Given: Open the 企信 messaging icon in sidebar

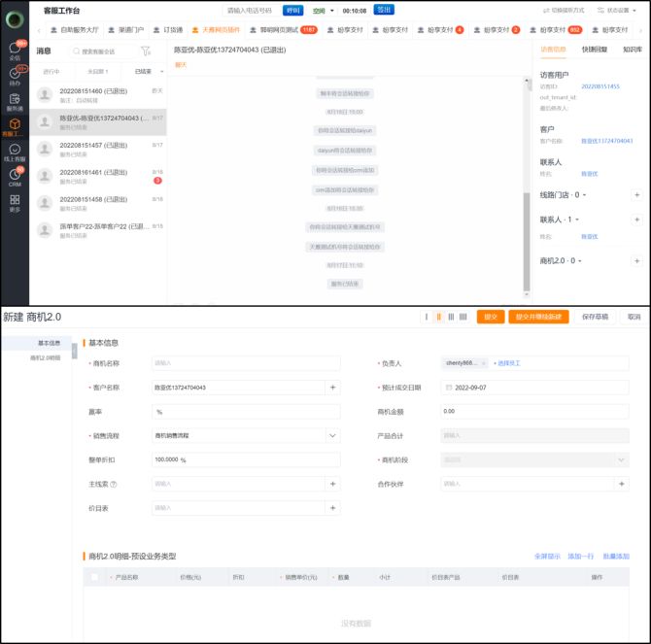Looking at the screenshot, I should pyautogui.click(x=14, y=51).
